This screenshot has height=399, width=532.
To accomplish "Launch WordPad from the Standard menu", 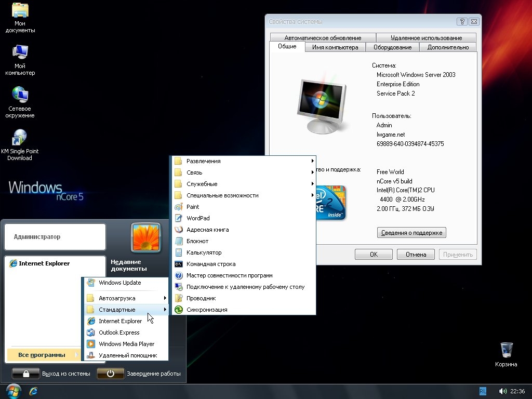I will point(197,218).
